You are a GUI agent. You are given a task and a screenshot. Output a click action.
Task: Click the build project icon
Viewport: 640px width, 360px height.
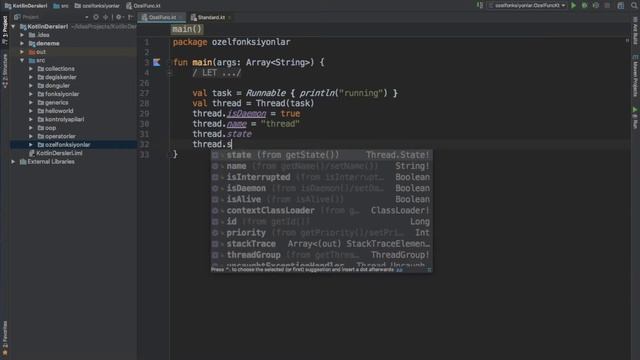480,6
